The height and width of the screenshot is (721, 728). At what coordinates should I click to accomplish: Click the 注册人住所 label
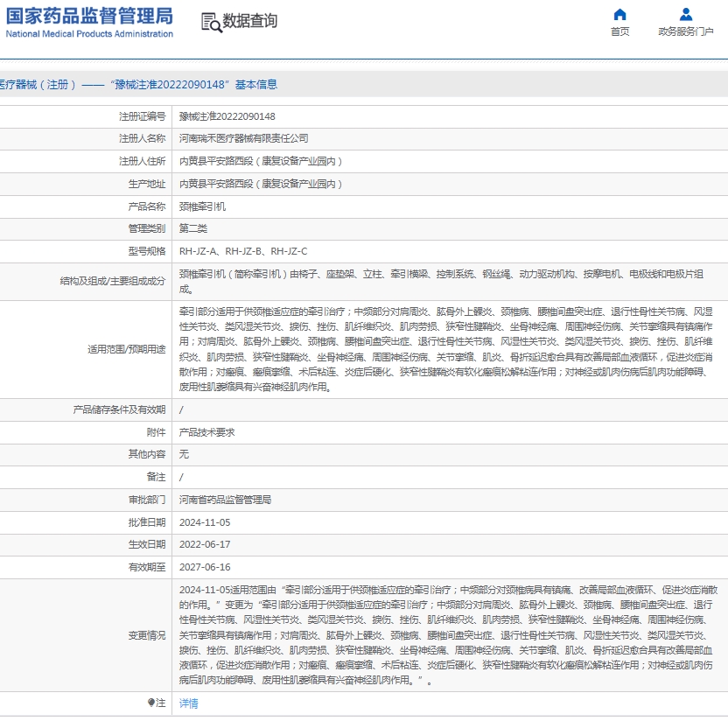coord(142,161)
